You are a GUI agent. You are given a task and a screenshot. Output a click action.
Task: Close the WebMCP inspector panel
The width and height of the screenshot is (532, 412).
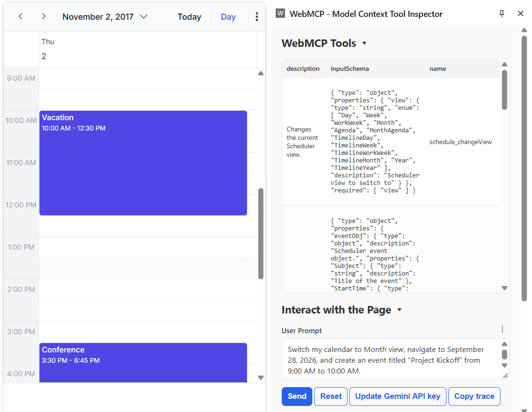tap(520, 14)
